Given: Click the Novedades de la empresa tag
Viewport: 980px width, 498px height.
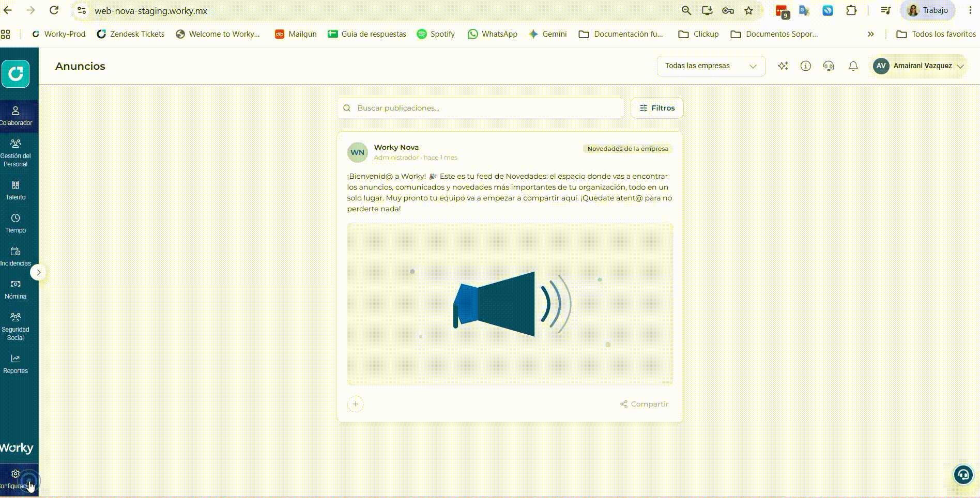Looking at the screenshot, I should (x=627, y=149).
